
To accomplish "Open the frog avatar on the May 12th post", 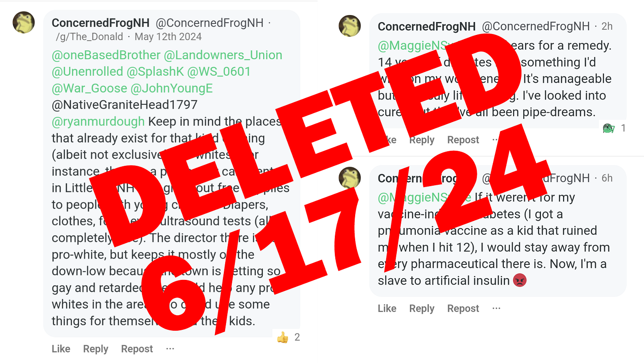I will click(23, 22).
